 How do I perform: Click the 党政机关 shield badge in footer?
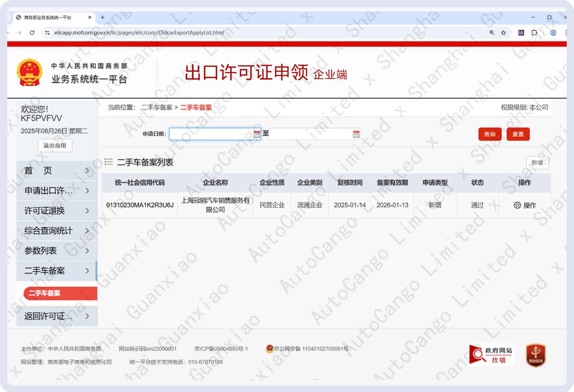(536, 355)
